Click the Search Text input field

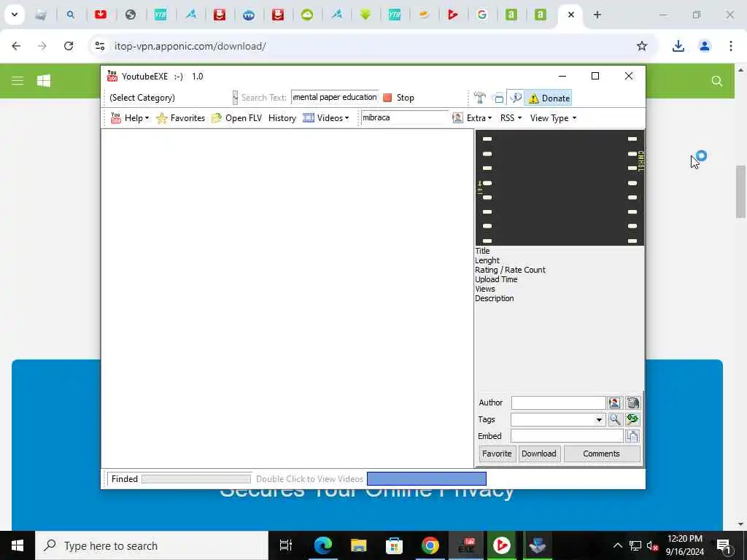tap(335, 97)
